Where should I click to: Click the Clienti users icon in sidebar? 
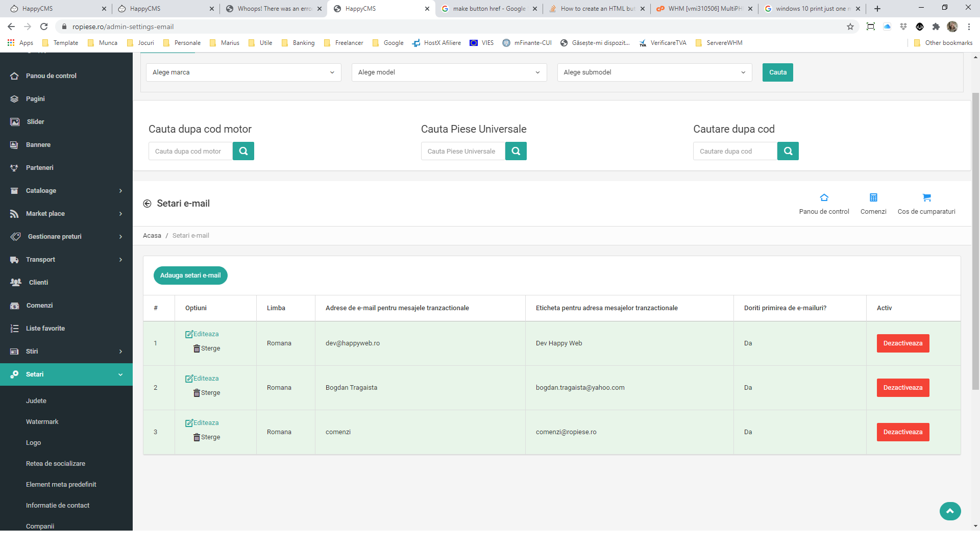(16, 283)
